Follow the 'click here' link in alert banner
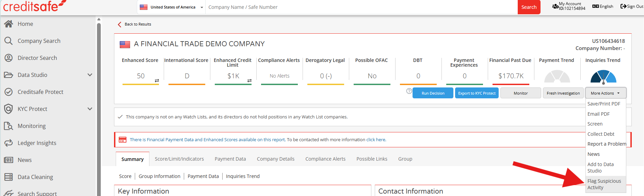The width and height of the screenshot is (644, 196). pyautogui.click(x=376, y=140)
